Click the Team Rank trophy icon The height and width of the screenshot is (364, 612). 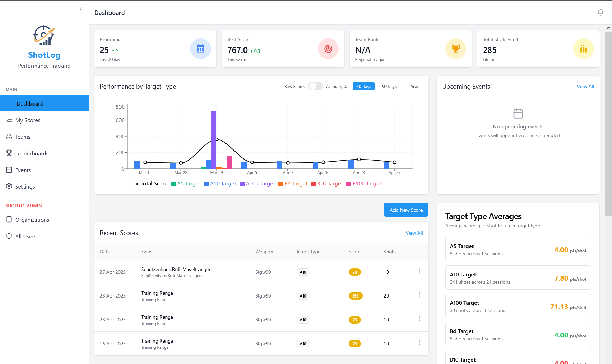coord(455,49)
